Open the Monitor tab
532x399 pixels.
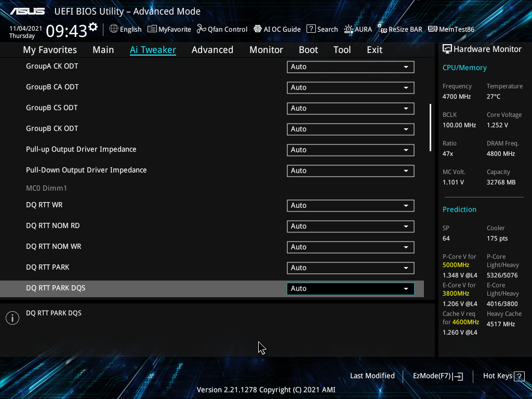pyautogui.click(x=267, y=50)
